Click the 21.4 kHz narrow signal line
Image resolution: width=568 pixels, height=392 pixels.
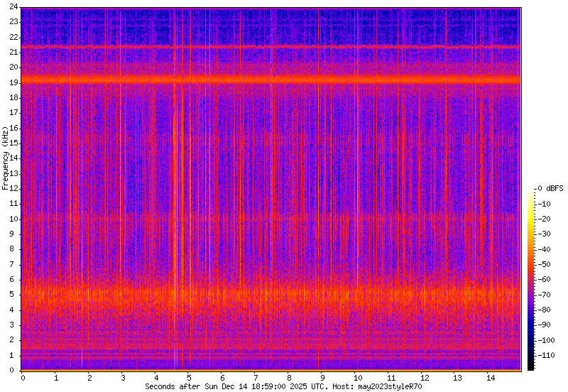tap(270, 47)
